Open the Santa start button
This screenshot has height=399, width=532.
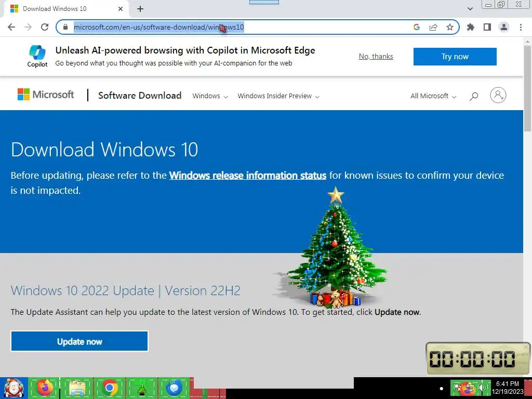pyautogui.click(x=14, y=388)
